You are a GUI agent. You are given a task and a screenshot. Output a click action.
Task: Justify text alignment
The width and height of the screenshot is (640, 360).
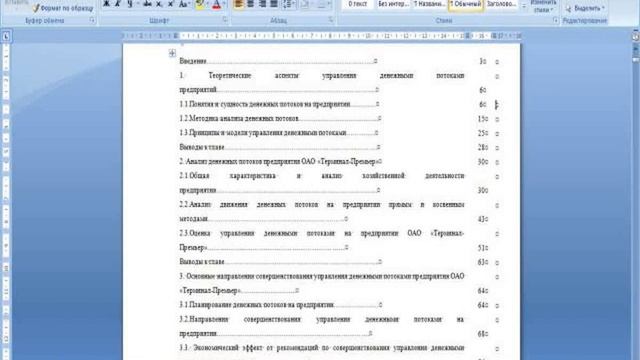274,4
